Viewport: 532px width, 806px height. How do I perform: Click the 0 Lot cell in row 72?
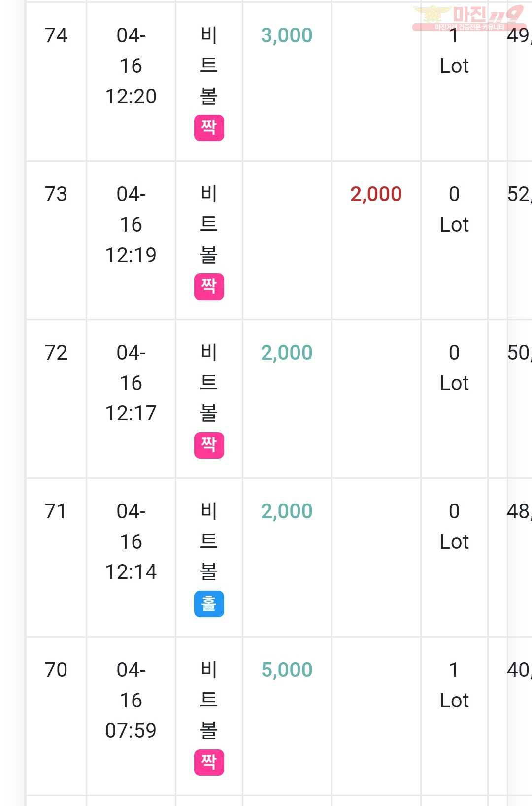[x=454, y=368]
